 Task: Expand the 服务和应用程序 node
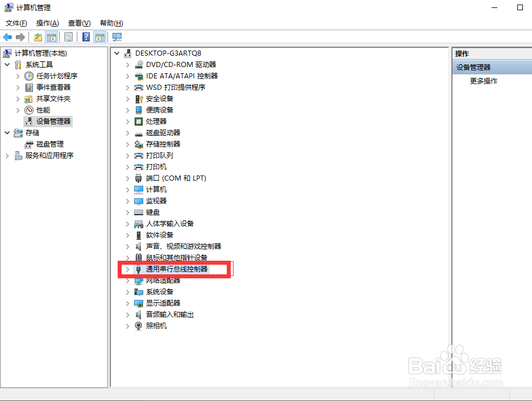pos(7,156)
